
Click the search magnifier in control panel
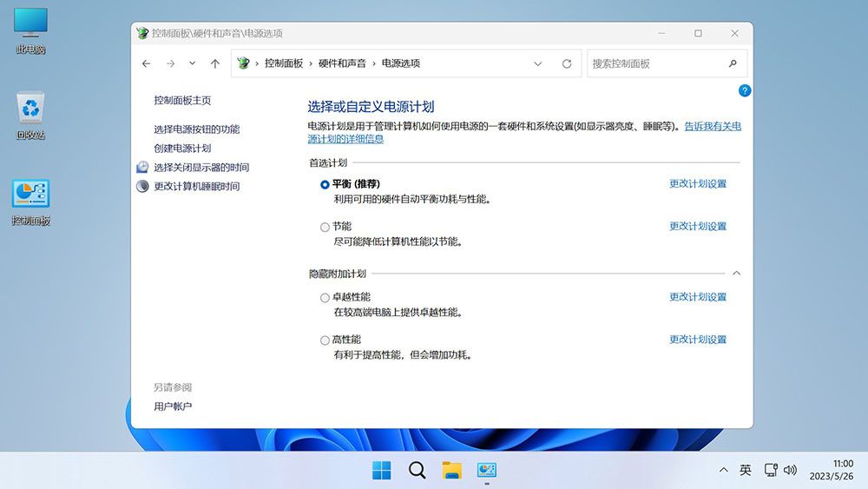coord(733,63)
